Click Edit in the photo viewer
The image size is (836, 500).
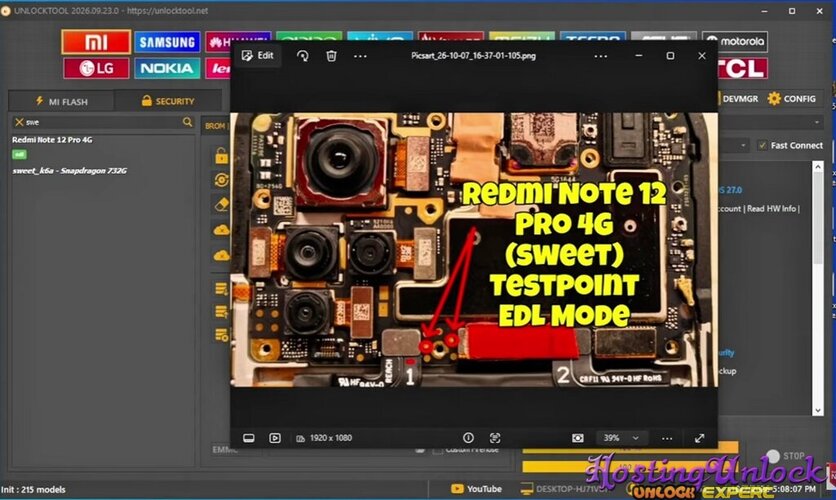click(258, 55)
